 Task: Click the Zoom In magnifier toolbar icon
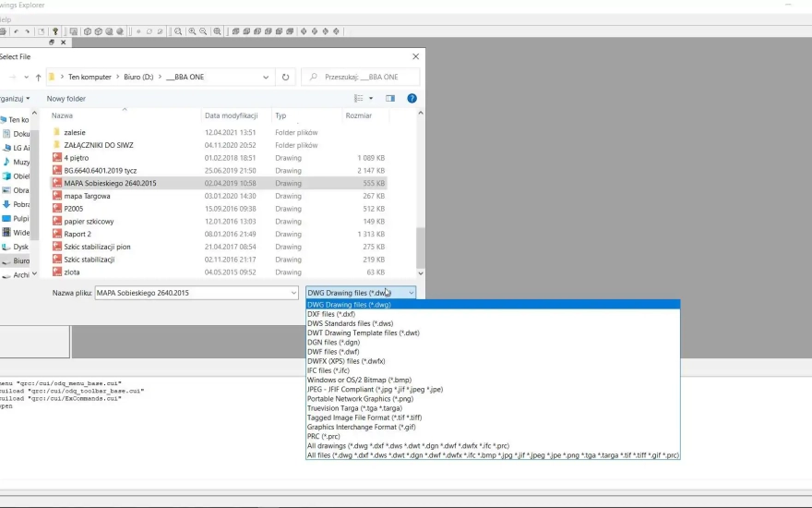coord(192,31)
